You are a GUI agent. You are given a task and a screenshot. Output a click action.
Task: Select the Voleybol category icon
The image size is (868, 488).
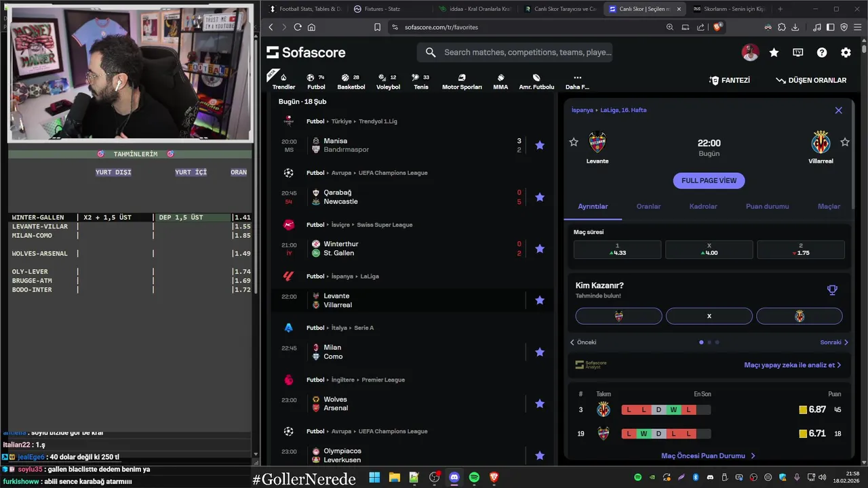coord(388,81)
